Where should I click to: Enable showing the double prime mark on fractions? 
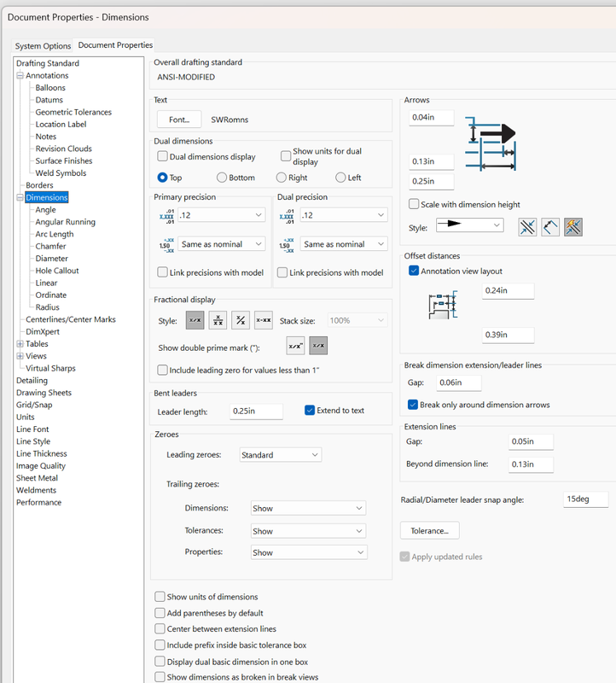click(295, 346)
